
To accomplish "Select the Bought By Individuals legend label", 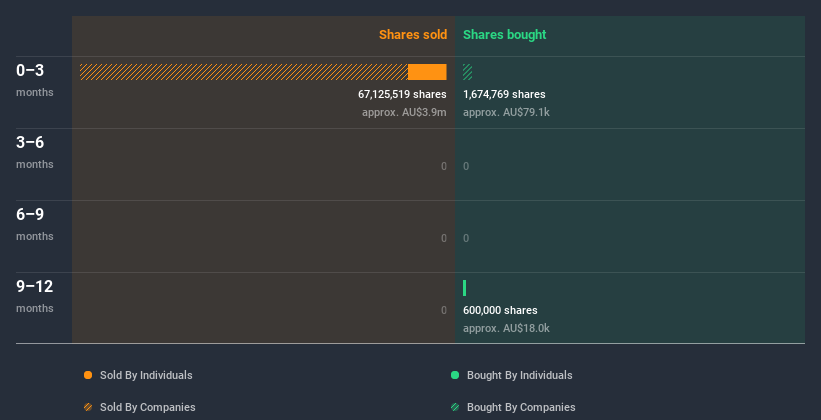I will coord(519,375).
